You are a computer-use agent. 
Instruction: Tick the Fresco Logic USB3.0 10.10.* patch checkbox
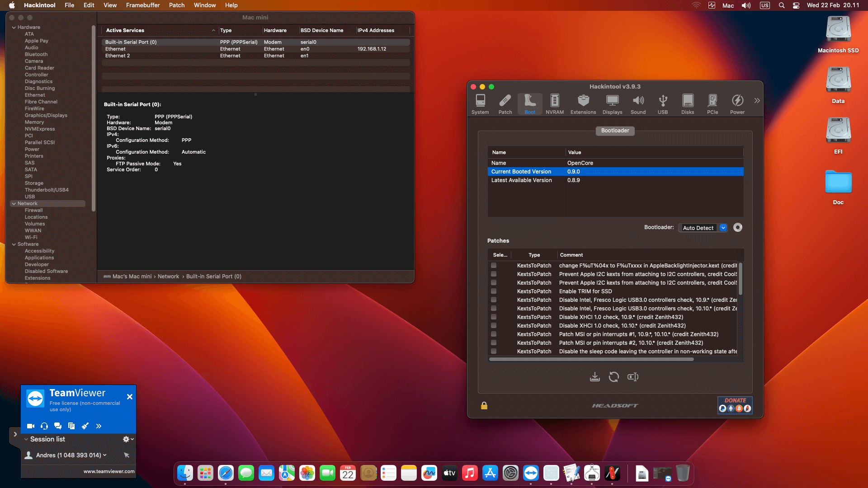coord(494,309)
